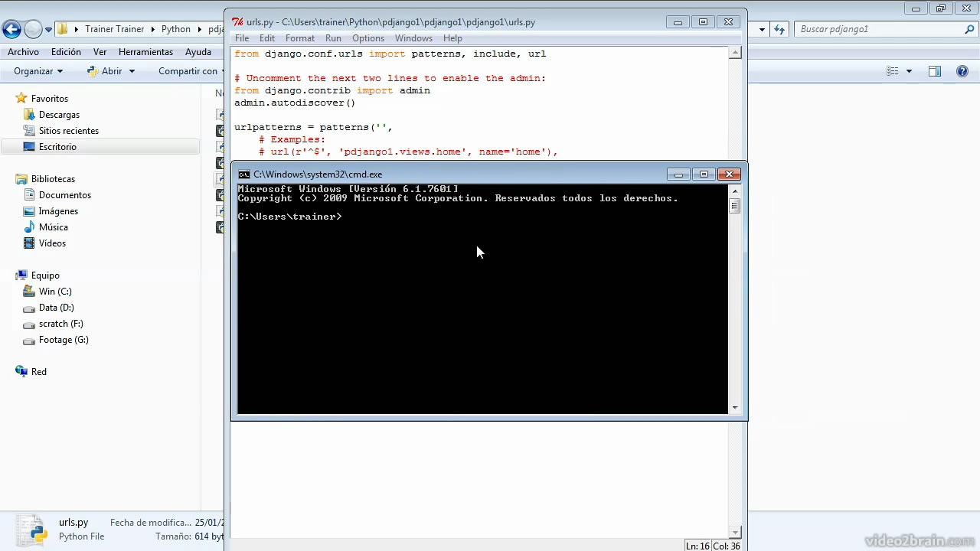This screenshot has height=551, width=980.
Task: Open the Archivo menu in Explorer
Action: [23, 52]
